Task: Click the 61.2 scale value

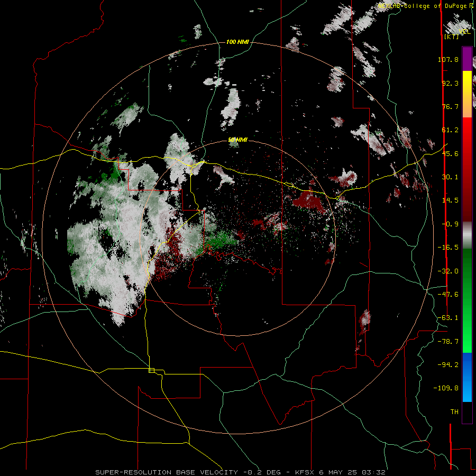Action: [x=450, y=130]
